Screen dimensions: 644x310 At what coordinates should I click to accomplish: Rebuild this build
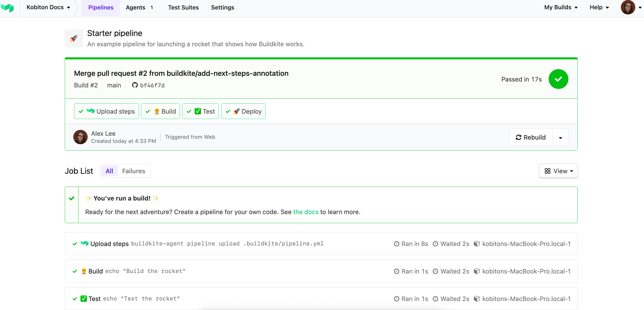point(531,137)
